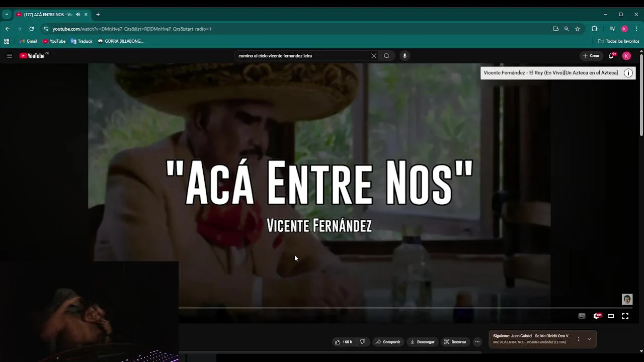Clear the YouTube search box text
This screenshot has height=362, width=644.
(x=373, y=56)
